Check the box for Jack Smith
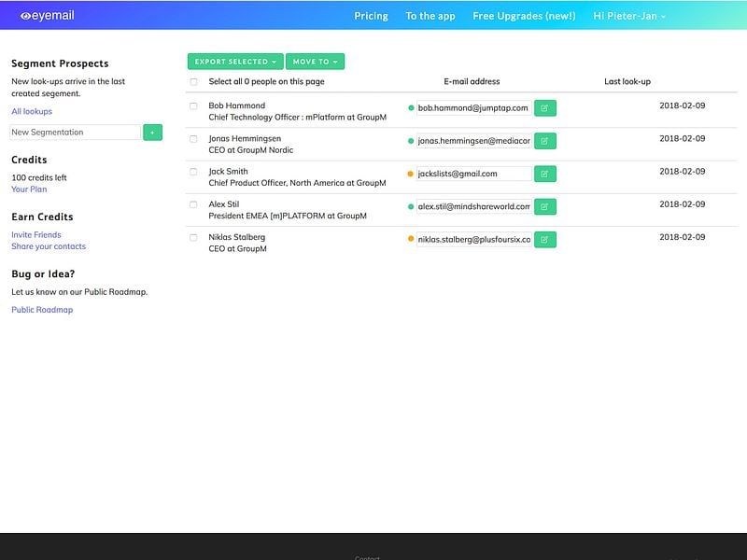The image size is (747, 560). 193,172
